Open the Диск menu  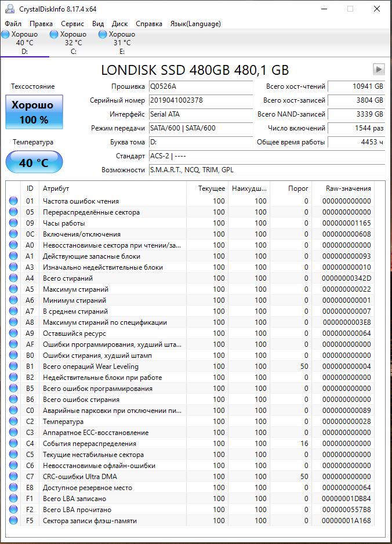point(119,24)
